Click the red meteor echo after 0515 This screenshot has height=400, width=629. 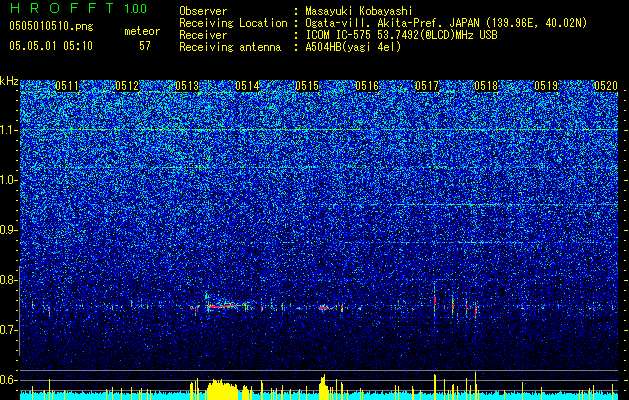tap(324, 308)
